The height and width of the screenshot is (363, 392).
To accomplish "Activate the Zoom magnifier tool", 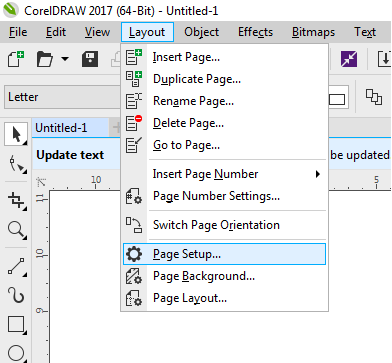I will [17, 230].
